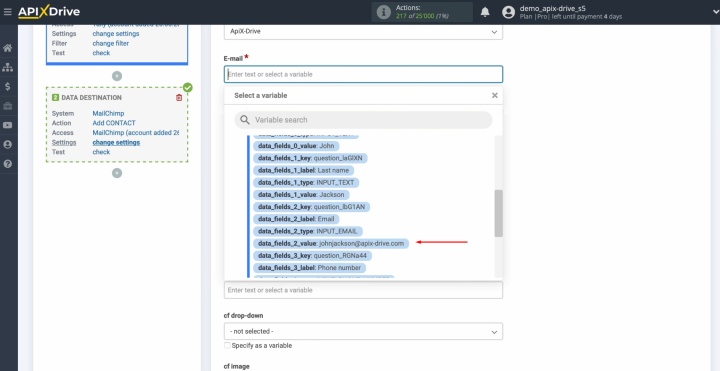This screenshot has height=371, width=720.
Task: Click the Actions 217 of 25'000 counter
Action: pos(422,12)
